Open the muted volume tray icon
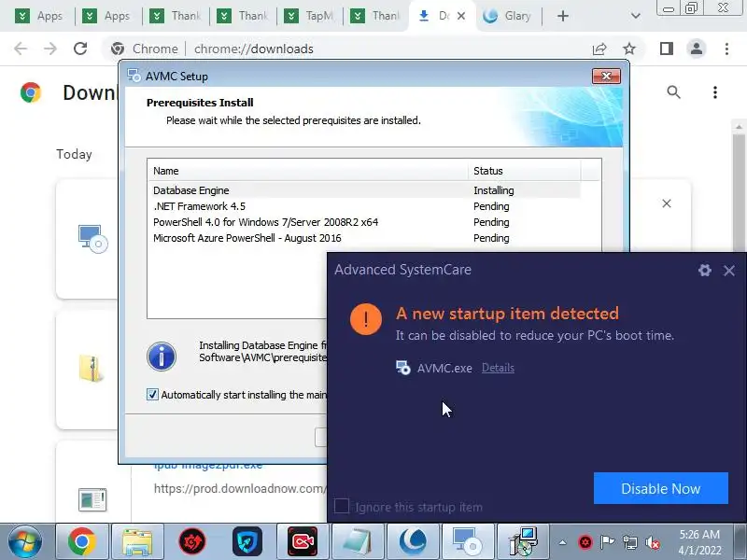 click(x=652, y=542)
